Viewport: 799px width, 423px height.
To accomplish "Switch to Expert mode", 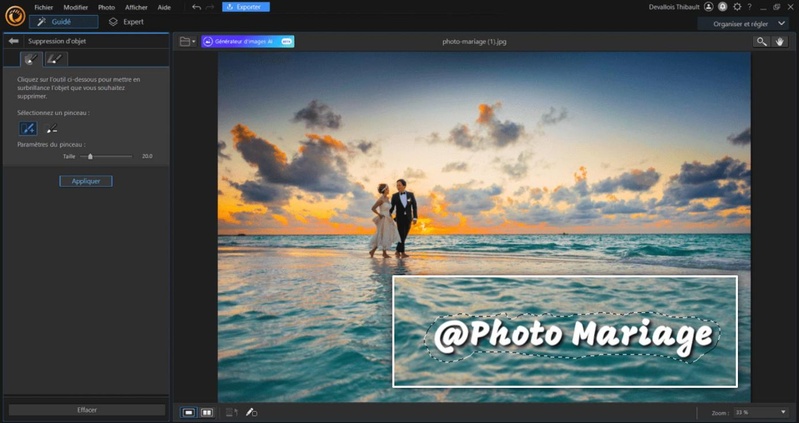I will (x=125, y=21).
